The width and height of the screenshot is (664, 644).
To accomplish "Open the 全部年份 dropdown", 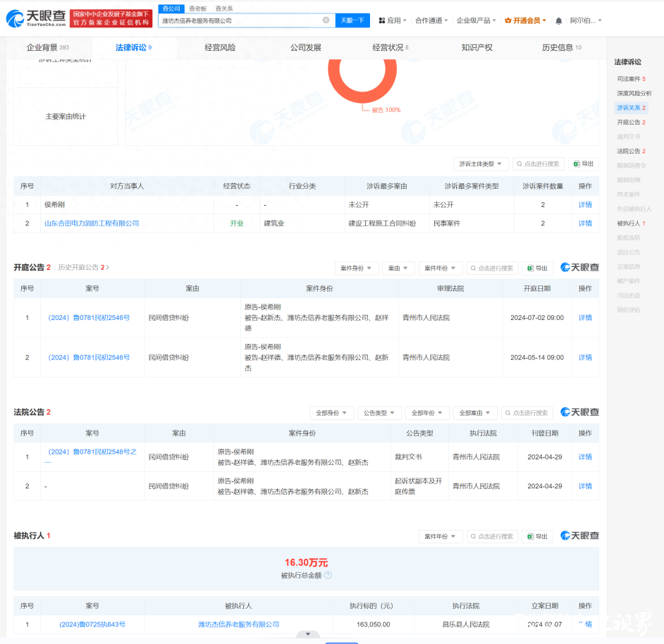I will [x=427, y=413].
